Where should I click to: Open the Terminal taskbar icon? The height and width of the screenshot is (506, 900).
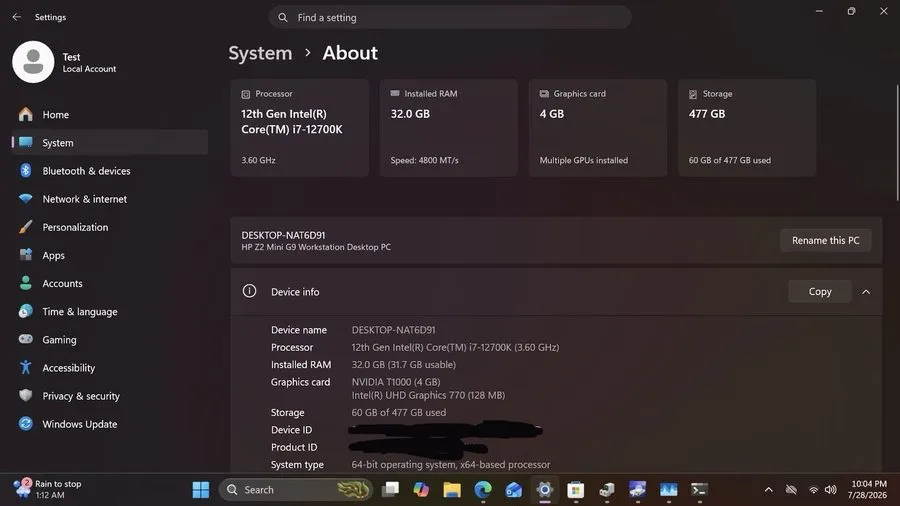coord(699,489)
